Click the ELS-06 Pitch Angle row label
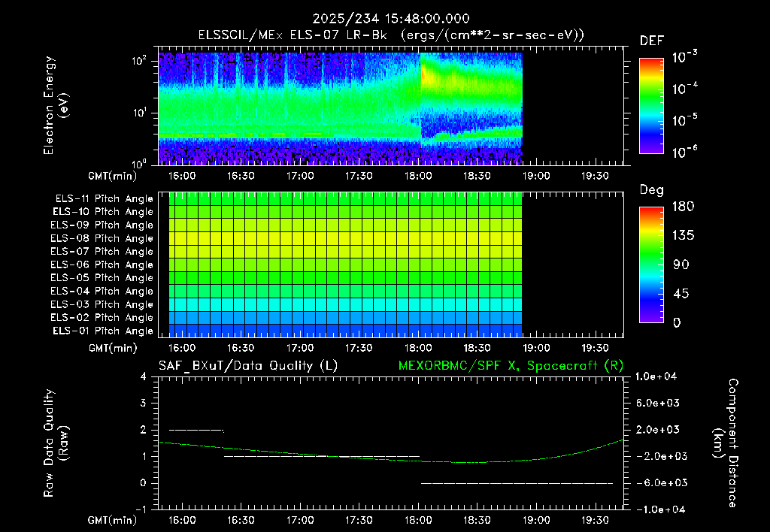Image resolution: width=770 pixels, height=532 pixels. coord(102,265)
